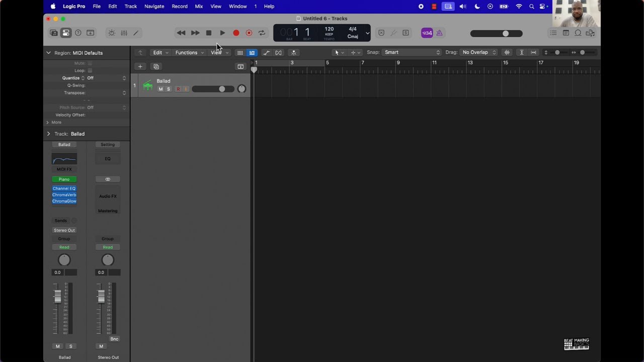Toggle the Metronome click
The image size is (644, 362).
(x=439, y=33)
